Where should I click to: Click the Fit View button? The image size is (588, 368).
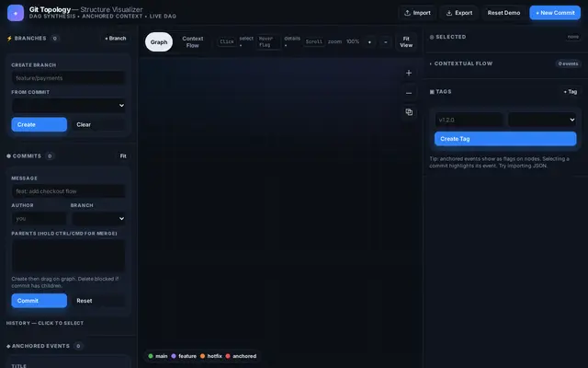pos(406,42)
